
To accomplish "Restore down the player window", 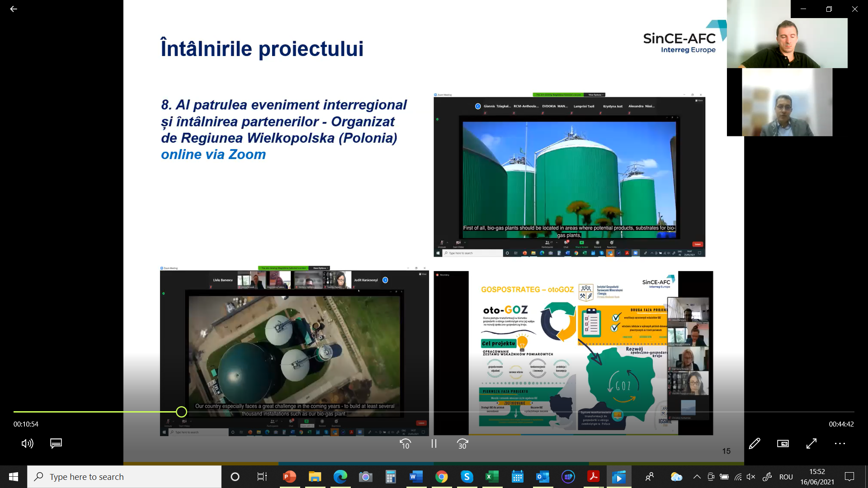I will tap(829, 9).
